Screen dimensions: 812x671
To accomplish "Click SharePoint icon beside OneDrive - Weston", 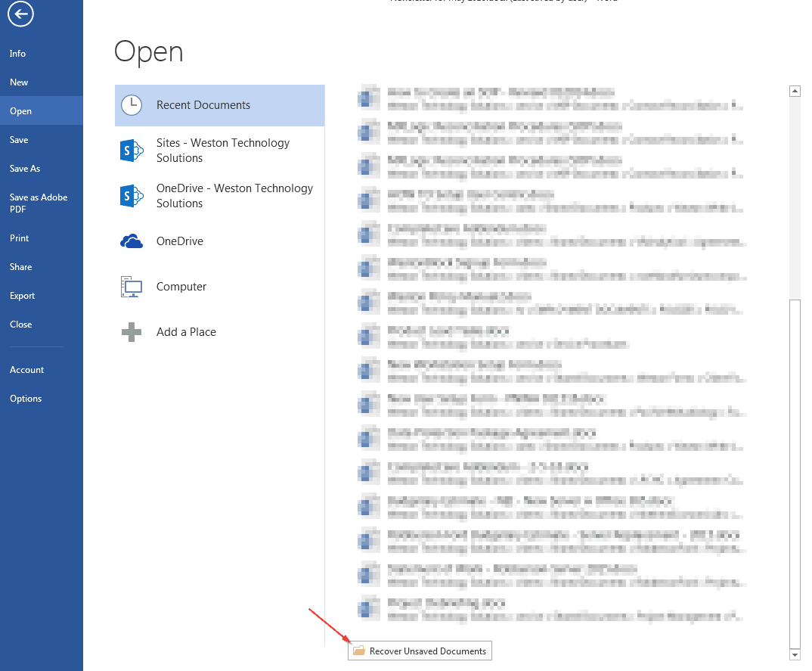I will click(x=132, y=196).
